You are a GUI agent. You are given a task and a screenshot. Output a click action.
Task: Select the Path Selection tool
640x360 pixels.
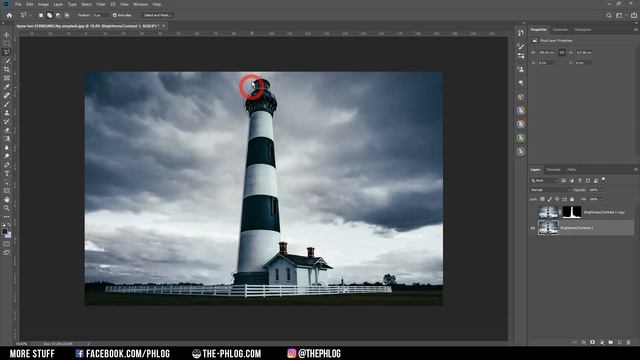[x=7, y=182]
